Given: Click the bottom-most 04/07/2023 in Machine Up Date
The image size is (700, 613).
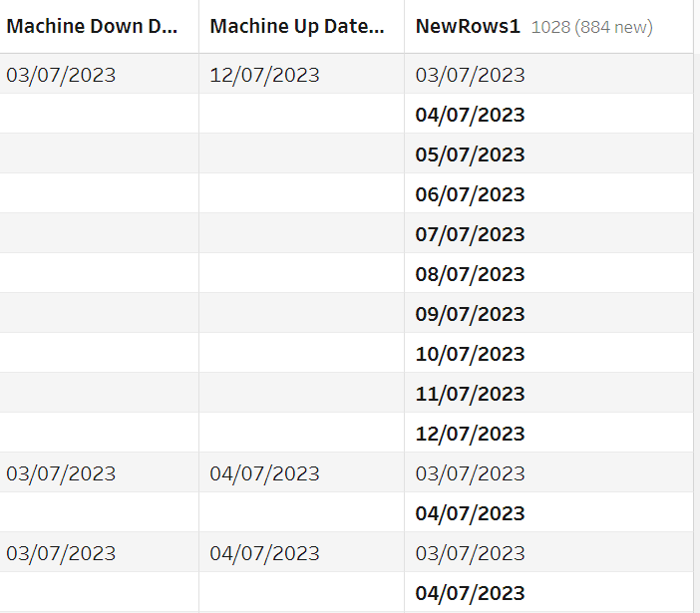Looking at the screenshot, I should (264, 553).
